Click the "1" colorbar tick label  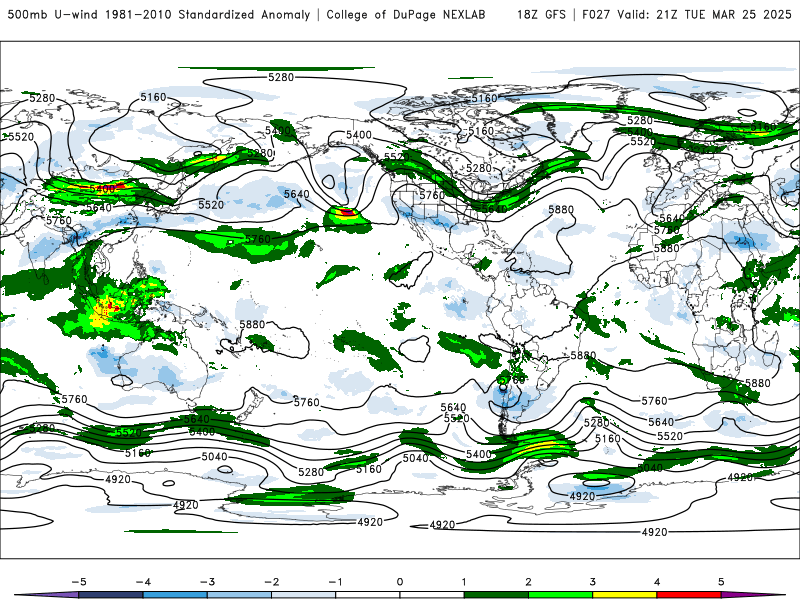(464, 582)
